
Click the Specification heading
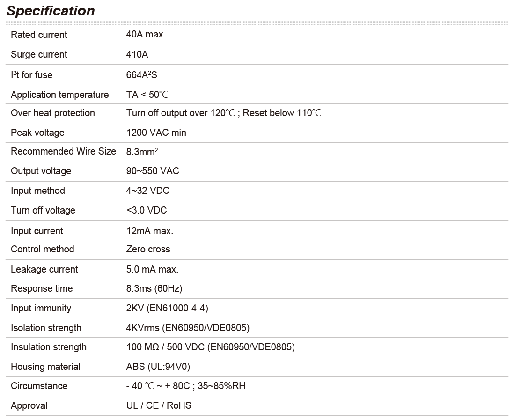tap(51, 11)
